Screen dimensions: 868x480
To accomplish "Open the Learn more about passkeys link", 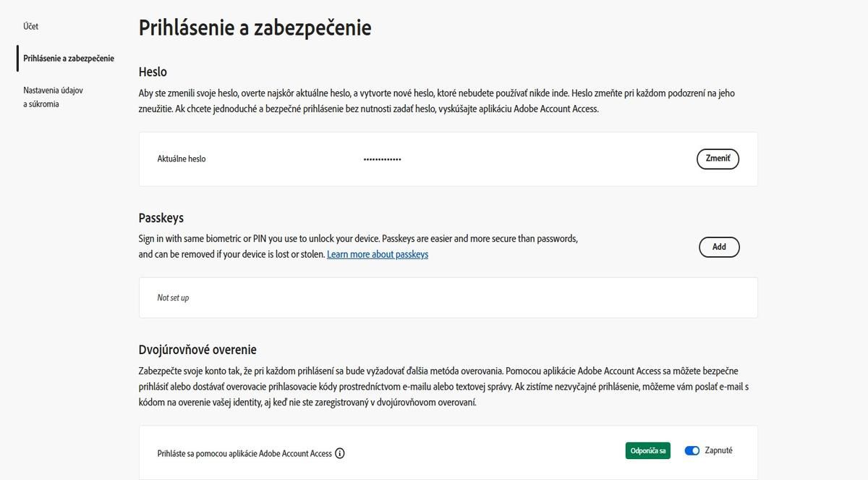I will pyautogui.click(x=378, y=254).
